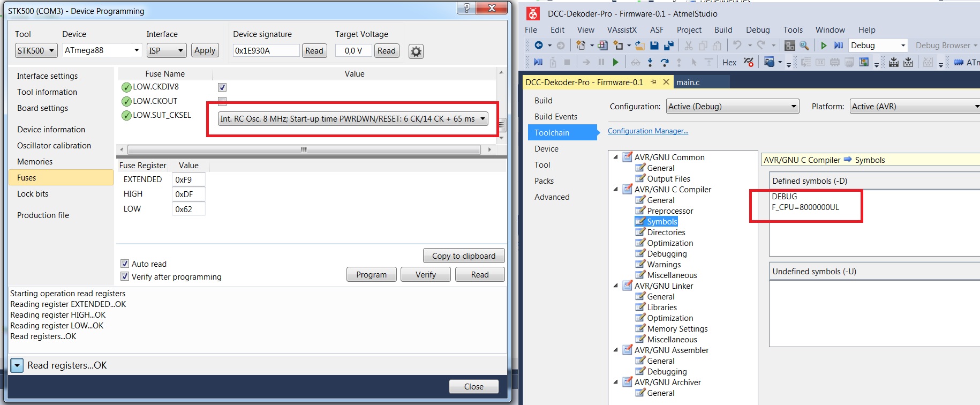Open the Tool STK500 dropdown
Screen dimensions: 980x405
[36, 50]
